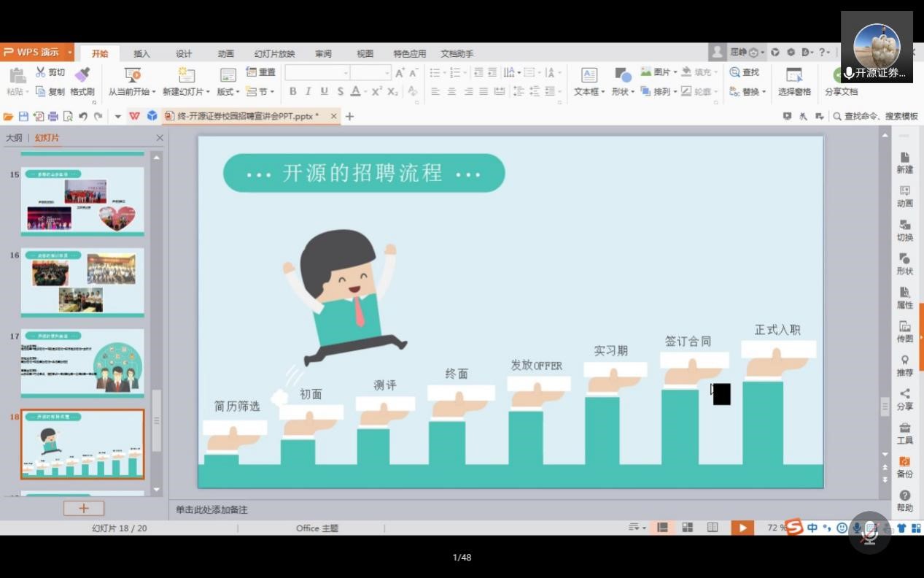The image size is (924, 578).
Task: Click the save icon in quick access toolbar
Action: (x=23, y=116)
